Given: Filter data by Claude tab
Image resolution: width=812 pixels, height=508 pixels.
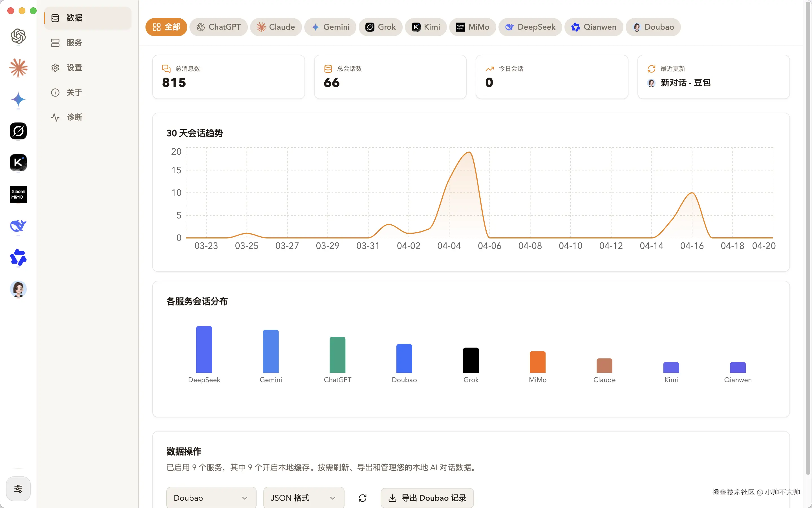Looking at the screenshot, I should coord(276,27).
